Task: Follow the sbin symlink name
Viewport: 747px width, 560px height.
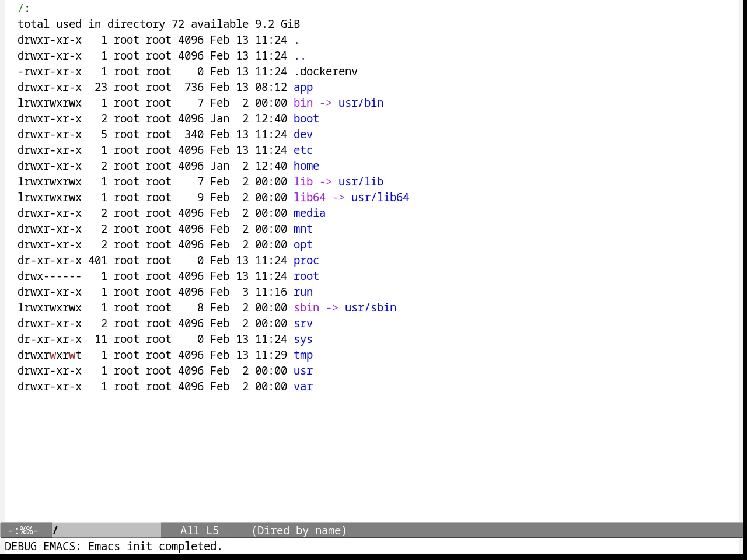Action: pos(306,307)
